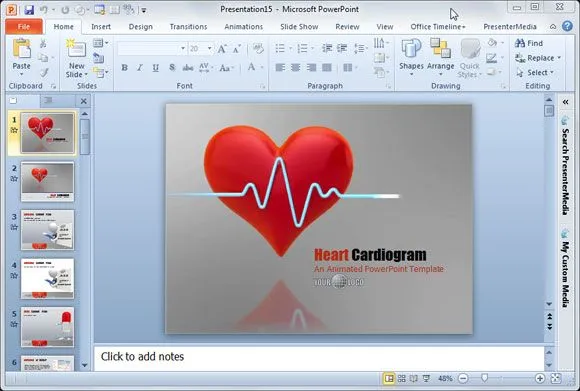
Task: Align text left
Action: coord(280,67)
